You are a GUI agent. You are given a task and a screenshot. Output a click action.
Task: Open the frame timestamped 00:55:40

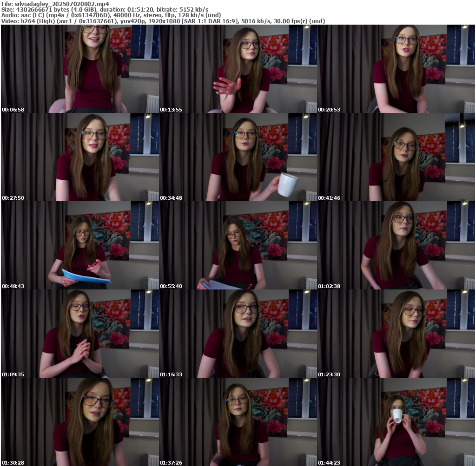(238, 245)
